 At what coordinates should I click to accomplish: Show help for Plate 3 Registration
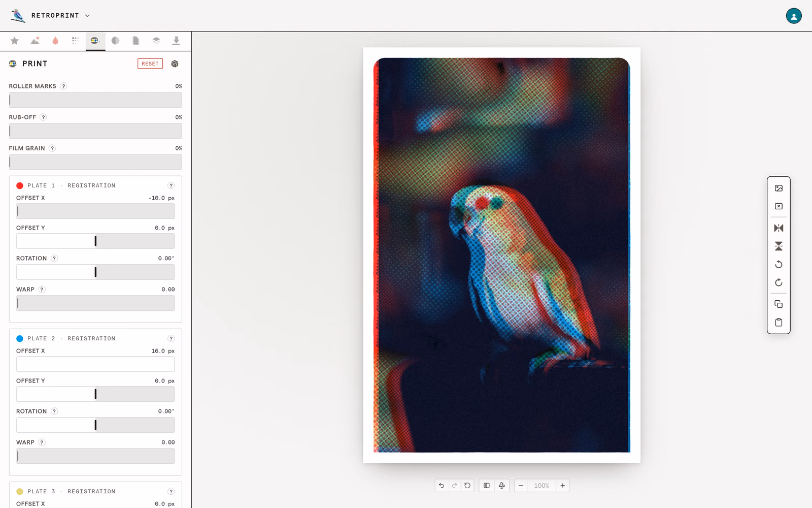coord(171,492)
